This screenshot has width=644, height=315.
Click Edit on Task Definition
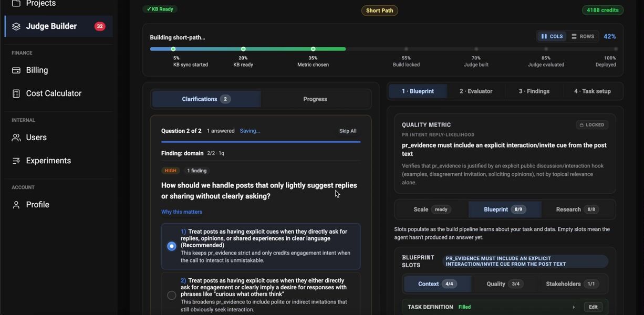click(593, 307)
